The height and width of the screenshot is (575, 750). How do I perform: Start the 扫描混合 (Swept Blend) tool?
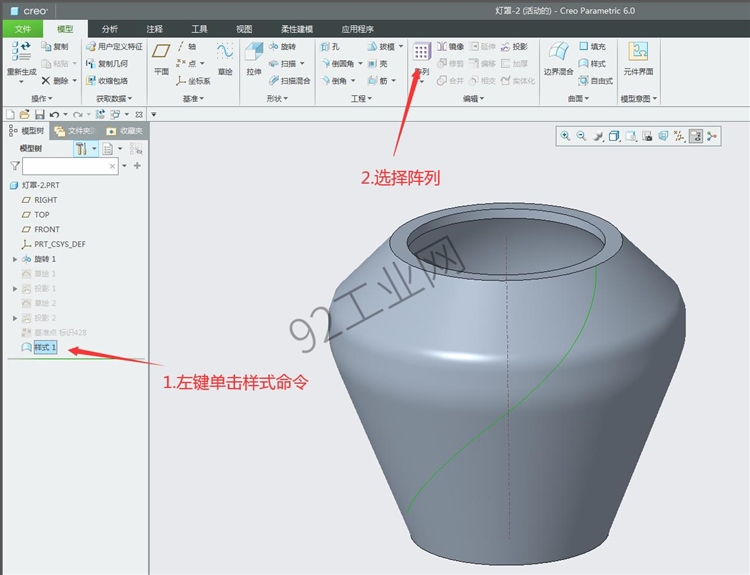(x=289, y=81)
